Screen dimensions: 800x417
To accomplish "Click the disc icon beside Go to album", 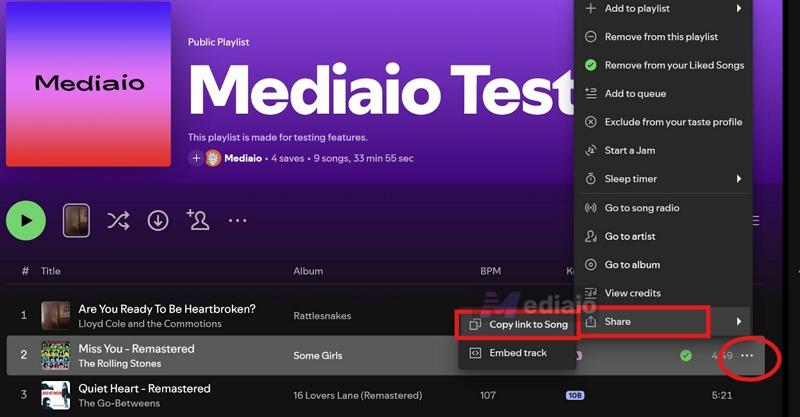I will (590, 265).
